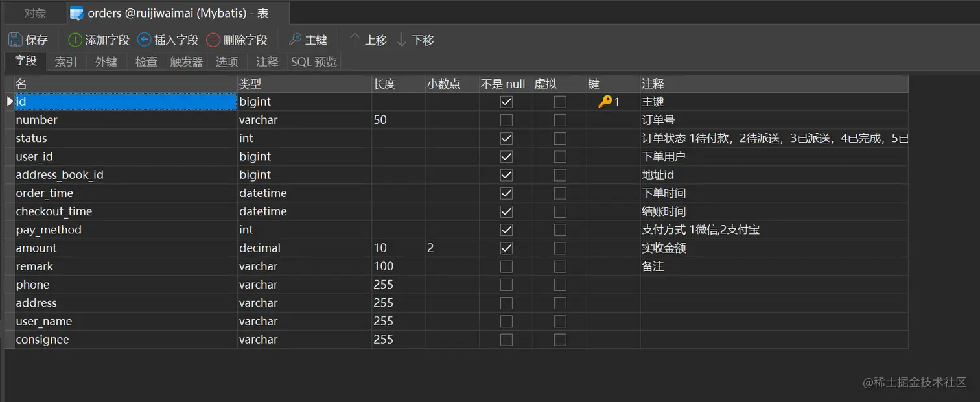Select the varchar type cell for consignee
The height and width of the screenshot is (402, 980).
click(305, 340)
